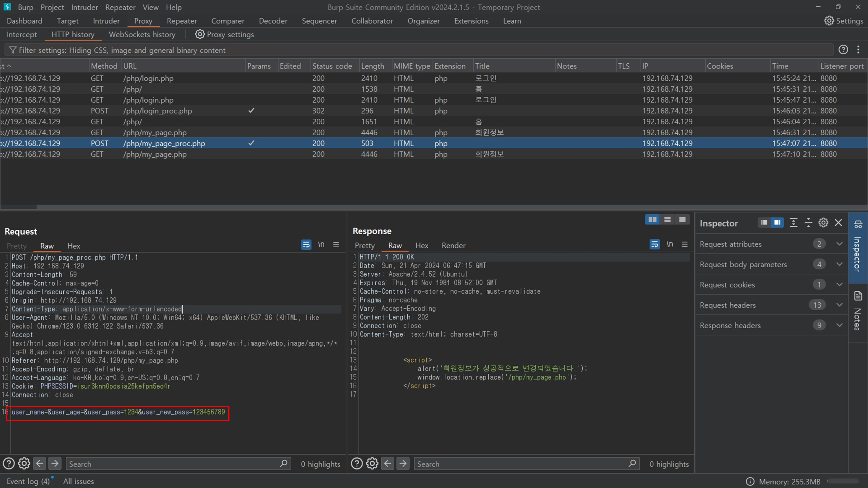Select the Inspector side tab
This screenshot has height=488, width=868.
(x=858, y=247)
